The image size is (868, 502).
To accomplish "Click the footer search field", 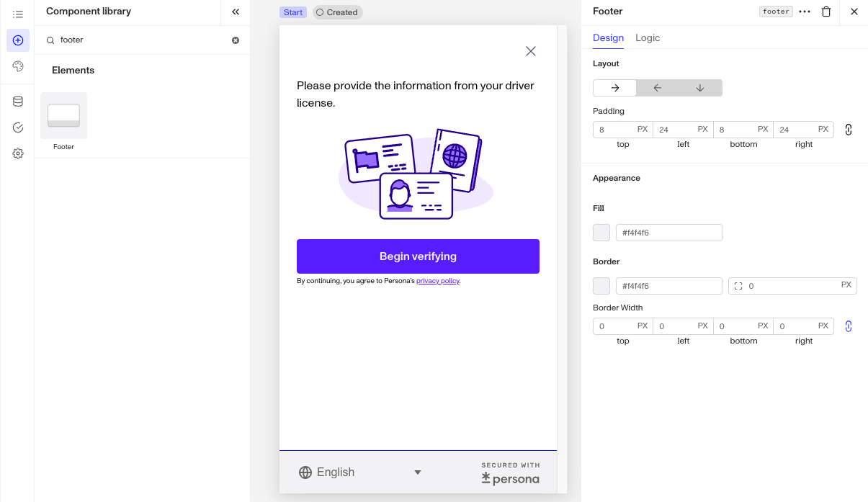I will pyautogui.click(x=143, y=40).
